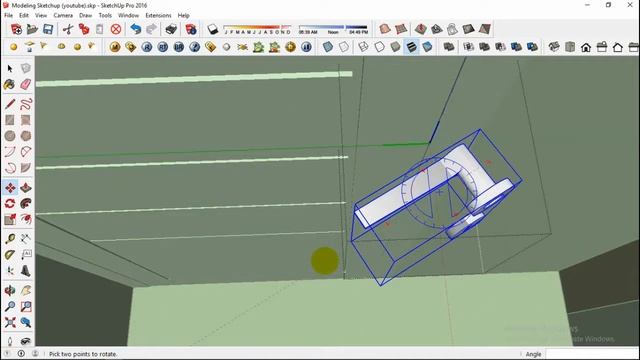This screenshot has height=360, width=640.
Task: Choose the Orbit camera tool
Action: tap(10, 290)
